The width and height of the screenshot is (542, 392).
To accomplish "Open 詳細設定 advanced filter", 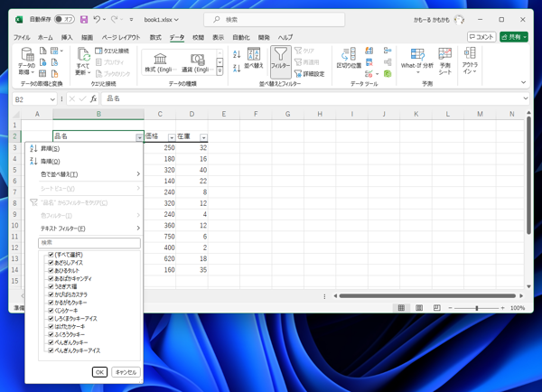I will click(309, 74).
